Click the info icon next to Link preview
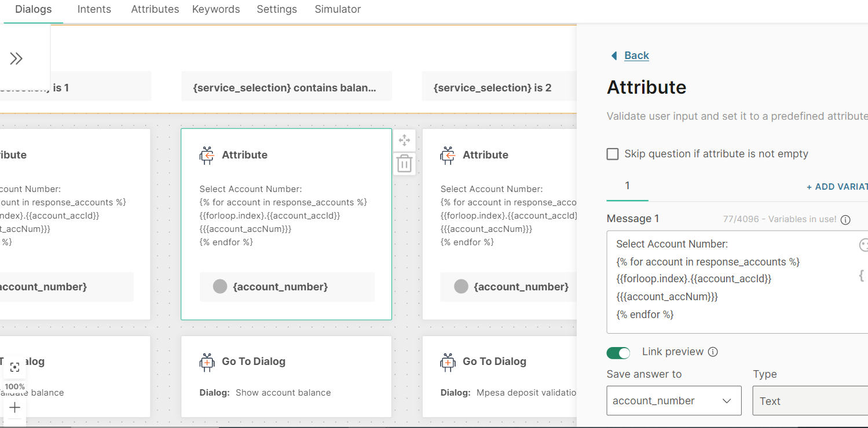The image size is (868, 428). click(x=713, y=352)
